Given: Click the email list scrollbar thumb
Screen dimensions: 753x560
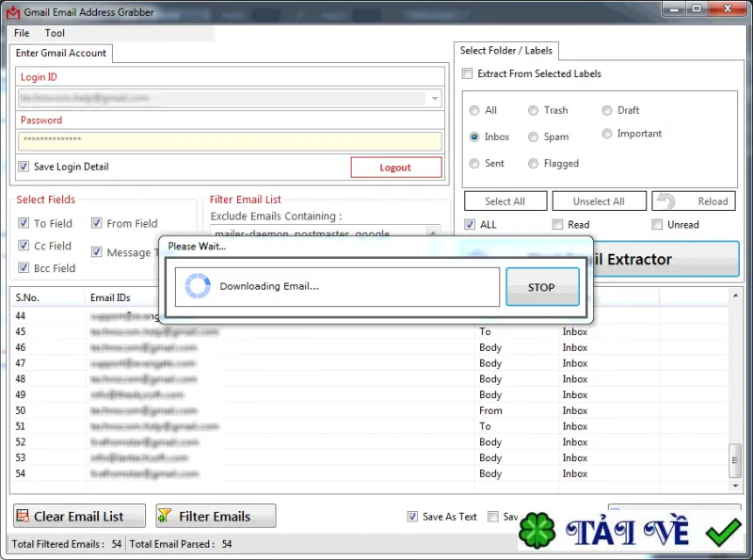Looking at the screenshot, I should 735,461.
